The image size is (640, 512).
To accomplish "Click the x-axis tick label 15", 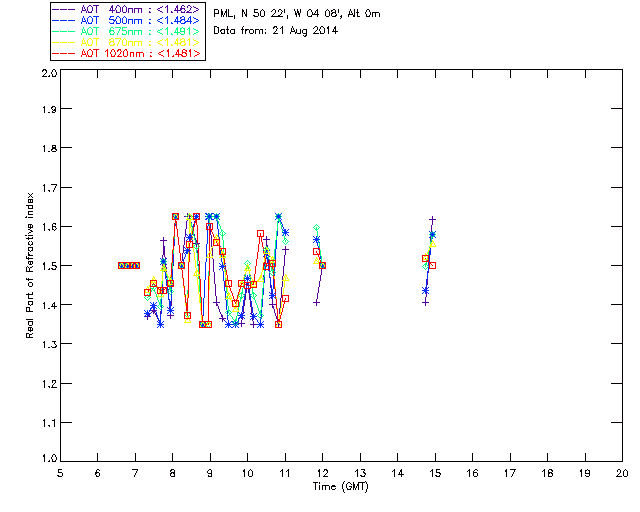I will tap(435, 473).
